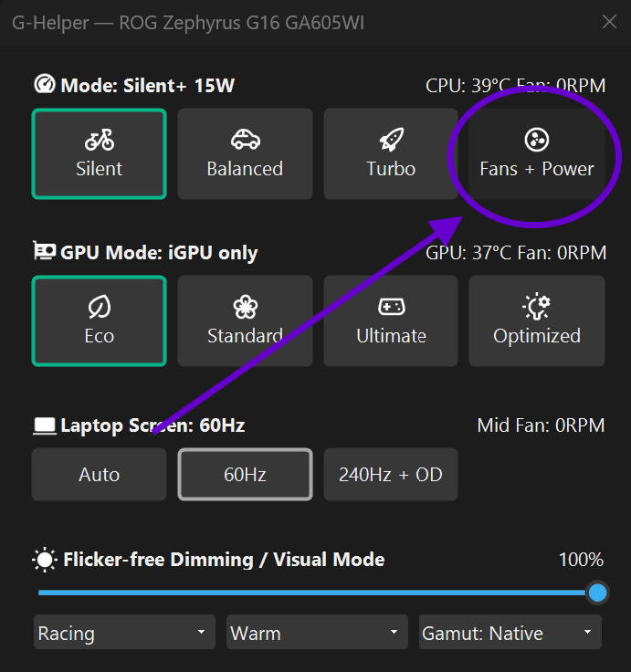
Task: Click the 'Flicker-free Dimming / Visual Mode' heading
Action: coord(224,560)
